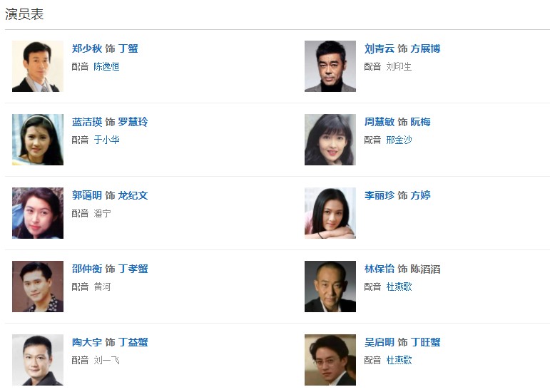Open the character link 龙纪文
This screenshot has width=550, height=392.
click(x=133, y=195)
